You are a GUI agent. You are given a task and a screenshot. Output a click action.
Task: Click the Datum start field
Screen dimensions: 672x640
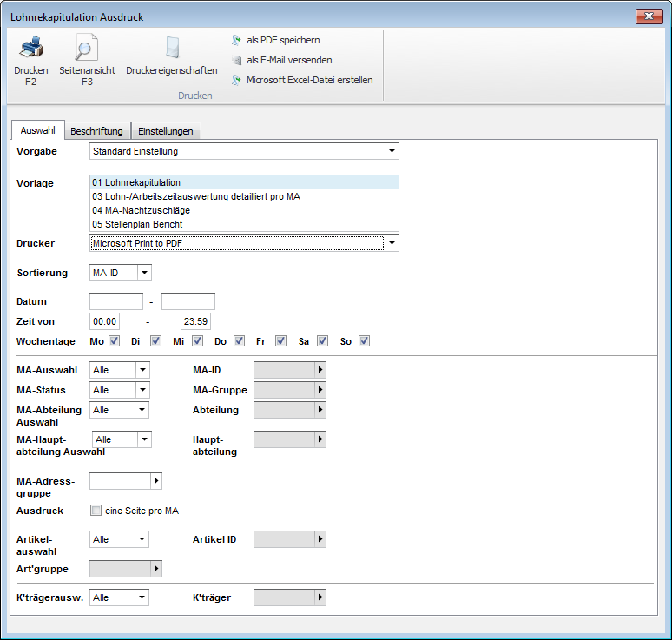click(x=116, y=301)
